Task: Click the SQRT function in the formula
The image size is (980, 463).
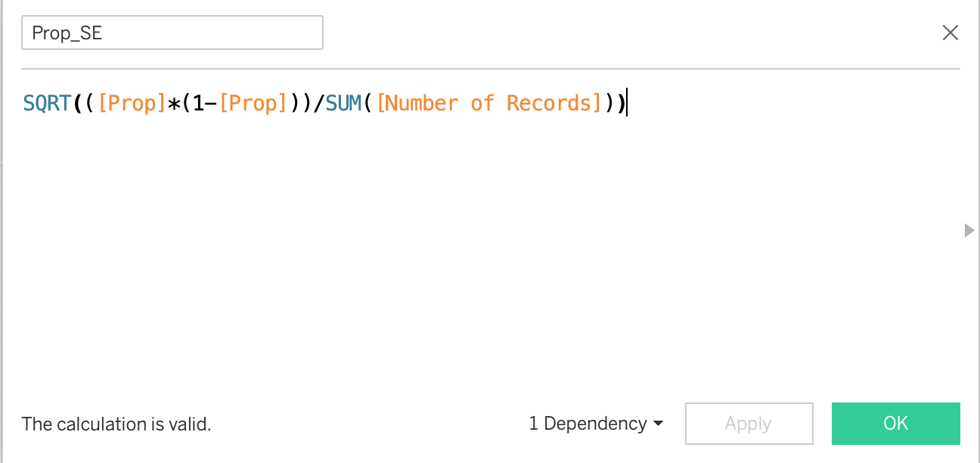Action: pyautogui.click(x=48, y=104)
